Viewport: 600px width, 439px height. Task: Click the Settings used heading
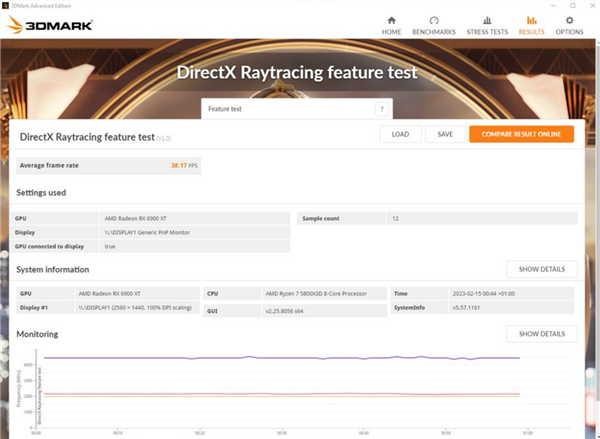pyautogui.click(x=41, y=193)
